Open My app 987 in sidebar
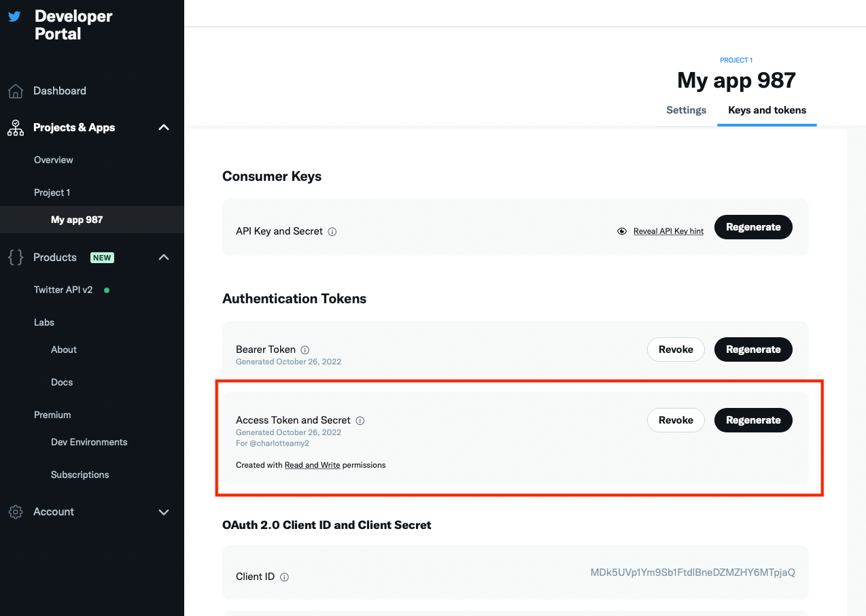 77,220
